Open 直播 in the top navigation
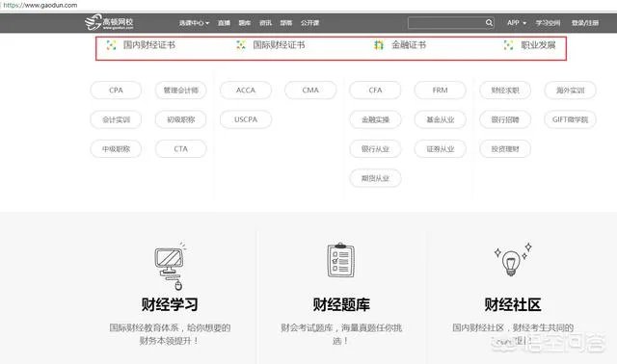The height and width of the screenshot is (364, 617). (225, 23)
